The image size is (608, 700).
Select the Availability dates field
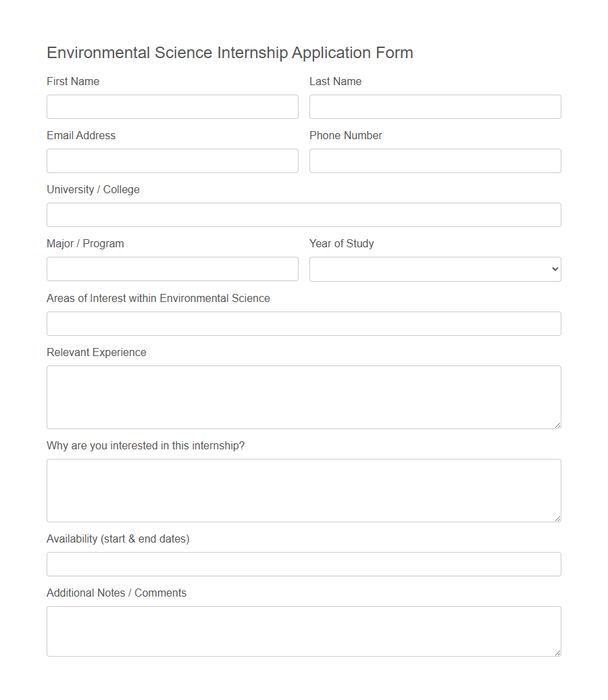click(x=303, y=564)
